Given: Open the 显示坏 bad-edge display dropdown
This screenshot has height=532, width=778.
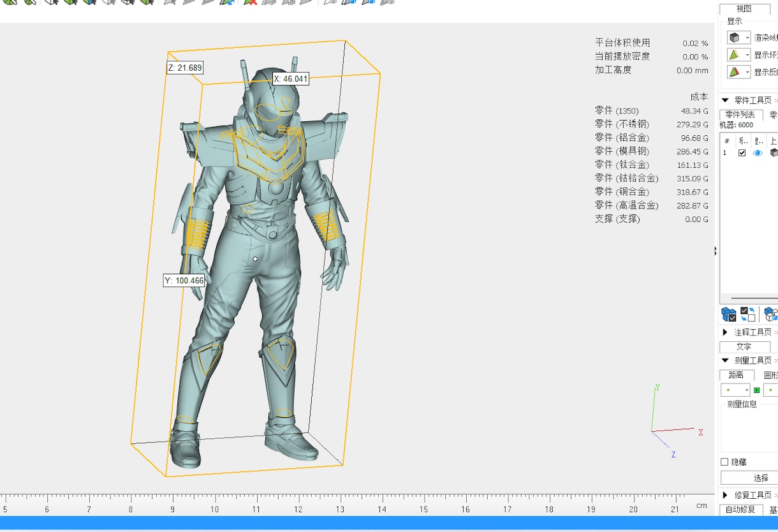Looking at the screenshot, I should tap(739, 55).
